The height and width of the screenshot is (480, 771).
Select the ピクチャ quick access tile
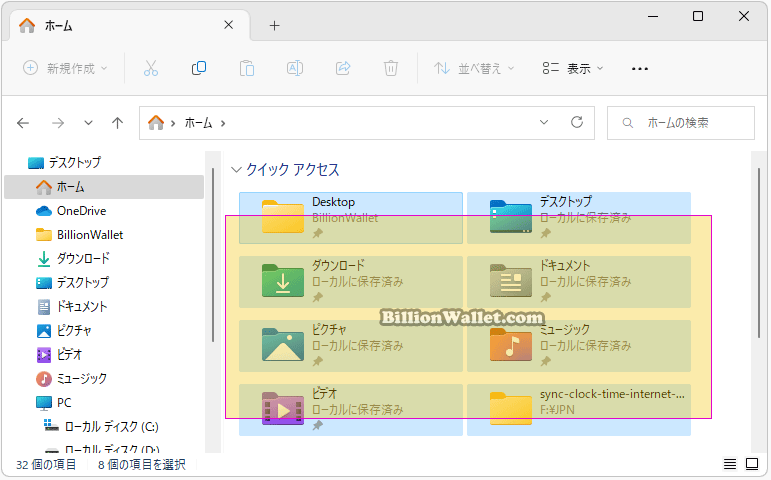pos(351,346)
